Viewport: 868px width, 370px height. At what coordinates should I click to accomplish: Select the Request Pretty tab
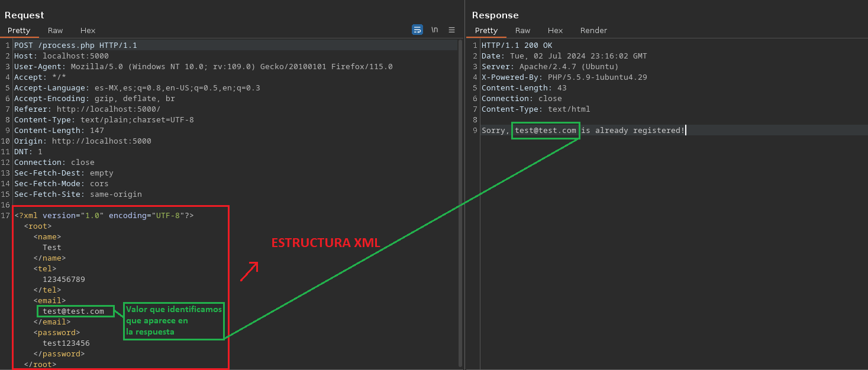click(x=19, y=31)
